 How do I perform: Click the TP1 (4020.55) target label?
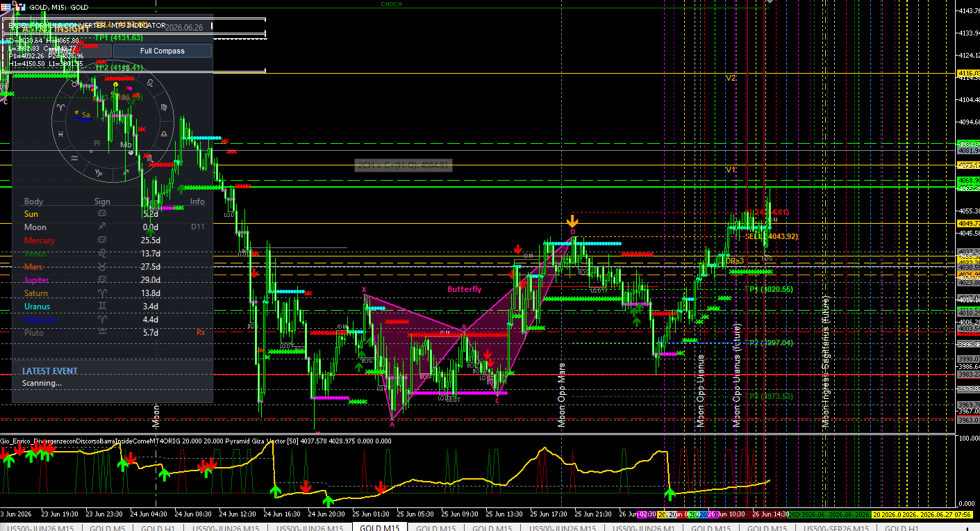(770, 289)
